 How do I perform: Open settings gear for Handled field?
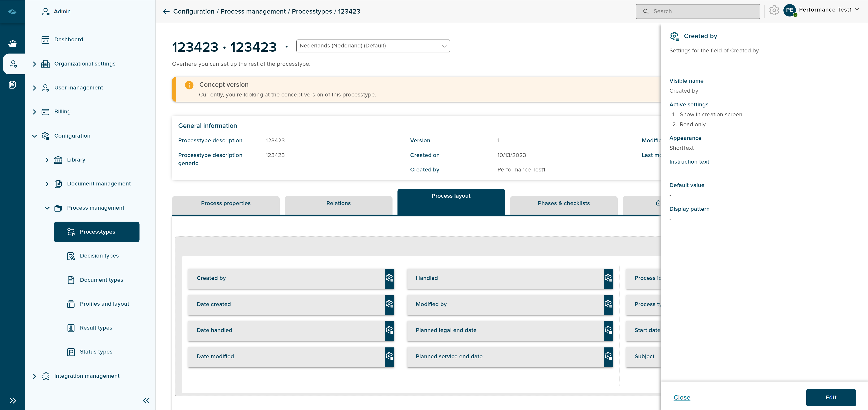click(608, 278)
